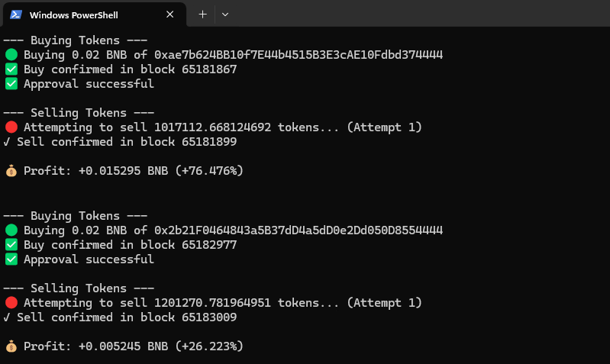Open a new terminal tab
Image resolution: width=610 pixels, height=364 pixels.
[x=202, y=14]
